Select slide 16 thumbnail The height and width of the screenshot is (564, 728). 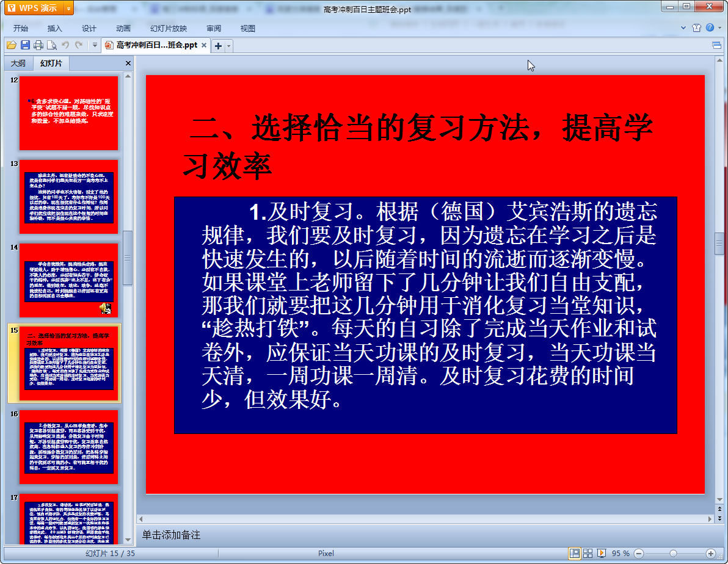point(69,447)
